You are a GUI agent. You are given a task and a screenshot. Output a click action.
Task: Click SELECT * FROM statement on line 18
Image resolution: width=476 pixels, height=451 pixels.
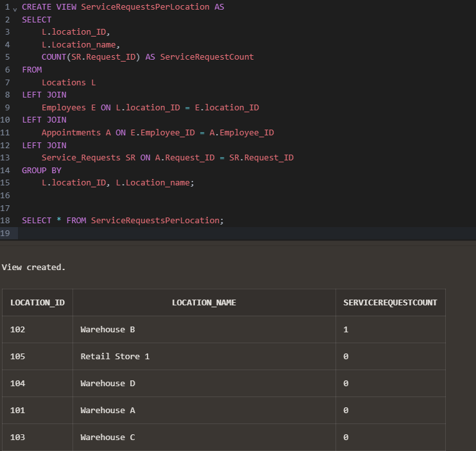pyautogui.click(x=123, y=221)
